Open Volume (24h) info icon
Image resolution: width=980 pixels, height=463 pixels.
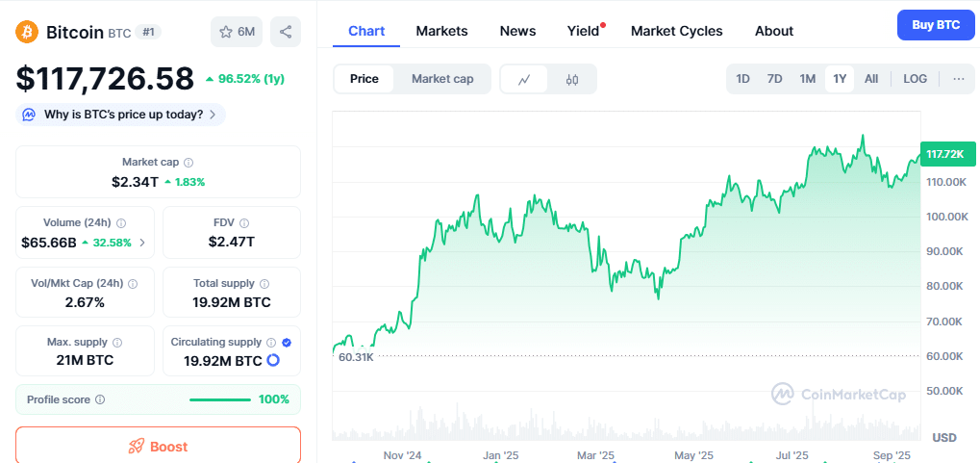coord(121,223)
